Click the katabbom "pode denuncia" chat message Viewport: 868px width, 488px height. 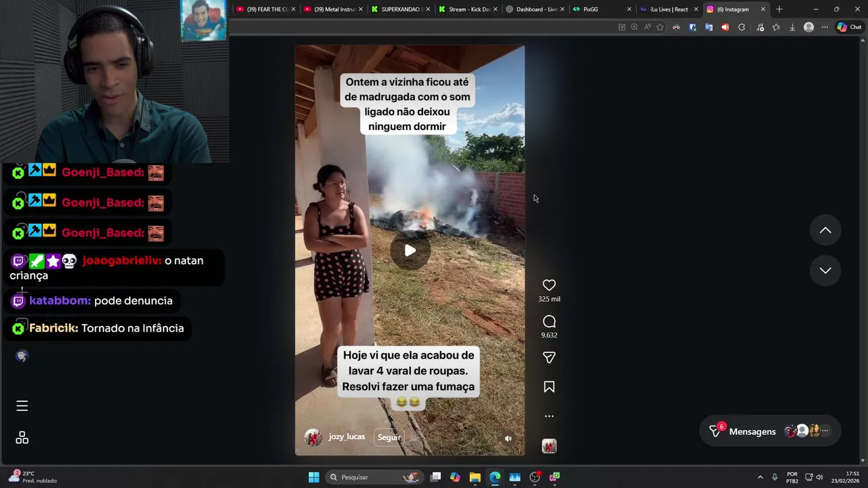(x=92, y=300)
